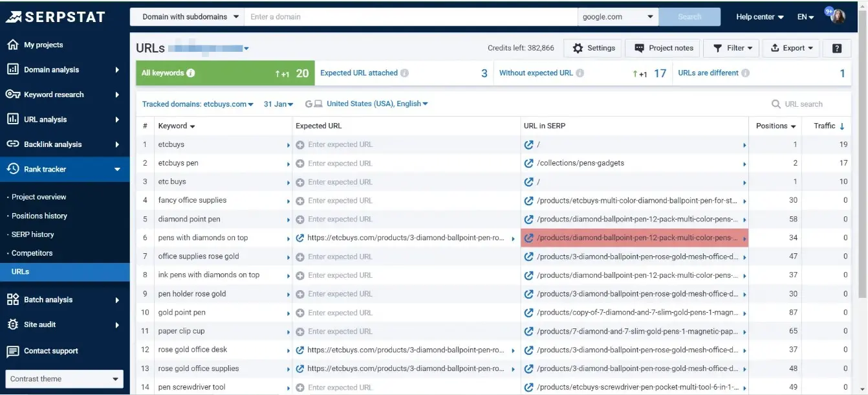This screenshot has height=395, width=868.
Task: Open Tracked domains etcbuys.com dropdown
Action: pyautogui.click(x=198, y=104)
